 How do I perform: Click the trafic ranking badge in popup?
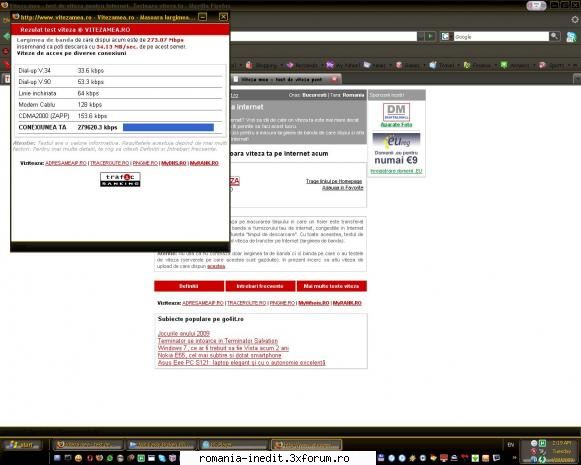click(120, 179)
